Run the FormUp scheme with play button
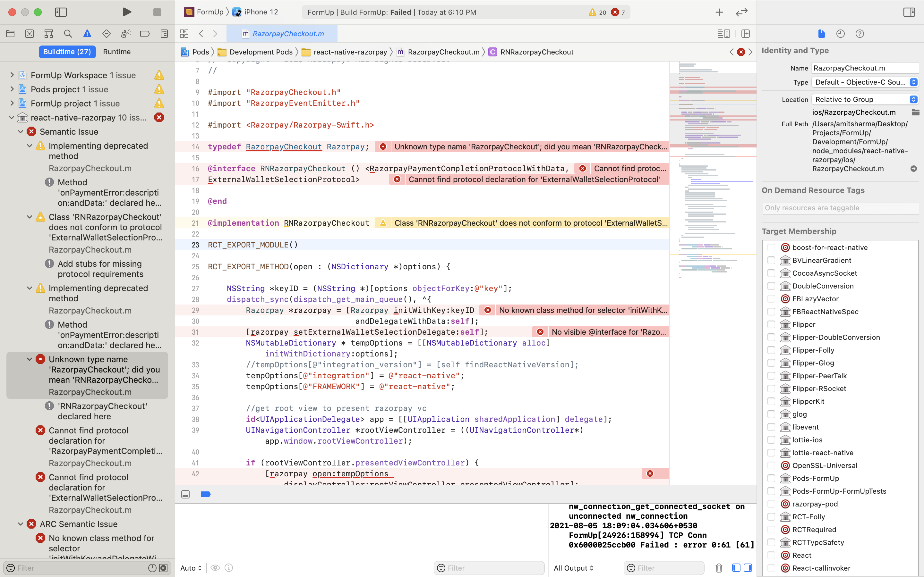The height and width of the screenshot is (577, 924). pos(127,12)
